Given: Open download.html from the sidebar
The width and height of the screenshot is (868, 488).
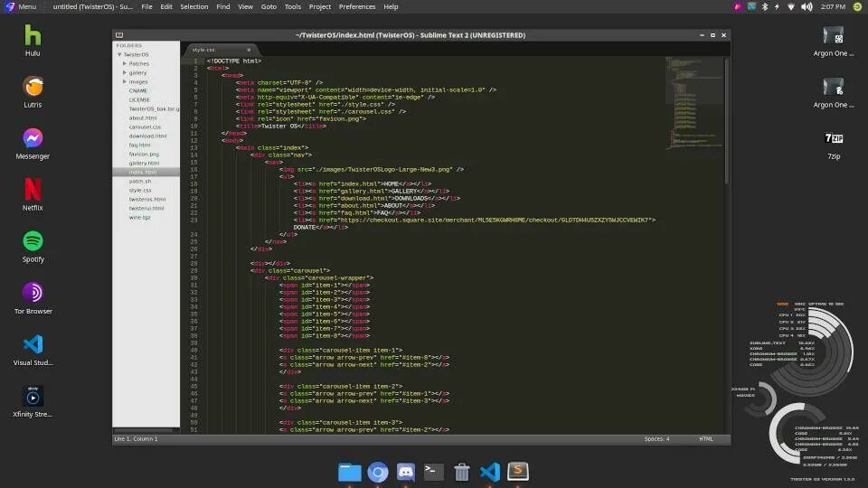Looking at the screenshot, I should (x=147, y=136).
